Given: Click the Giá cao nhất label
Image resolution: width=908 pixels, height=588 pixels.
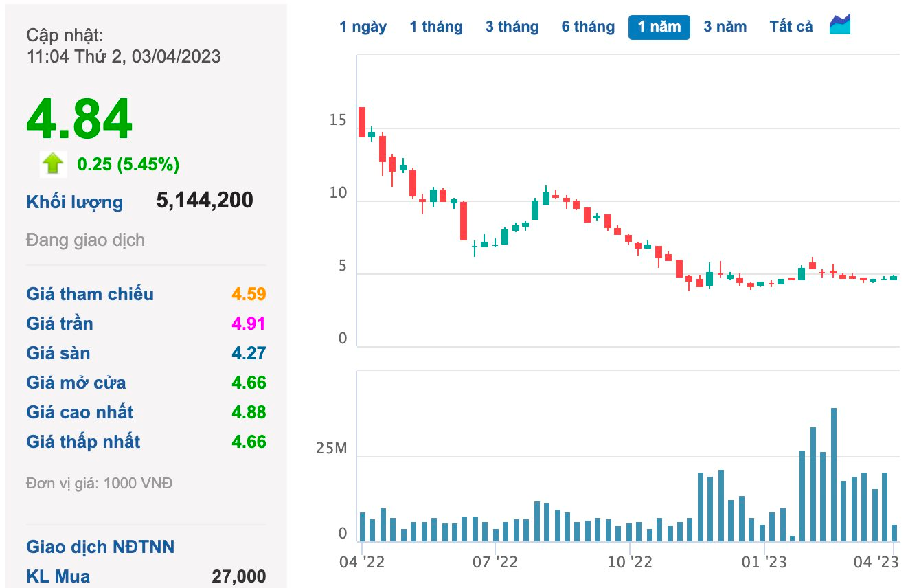Looking at the screenshot, I should [x=80, y=412].
